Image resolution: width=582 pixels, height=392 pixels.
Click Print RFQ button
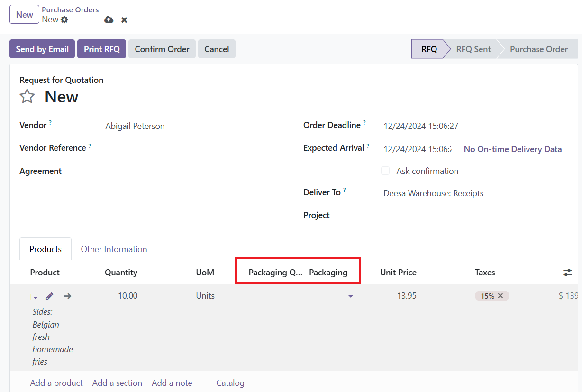coord(102,49)
